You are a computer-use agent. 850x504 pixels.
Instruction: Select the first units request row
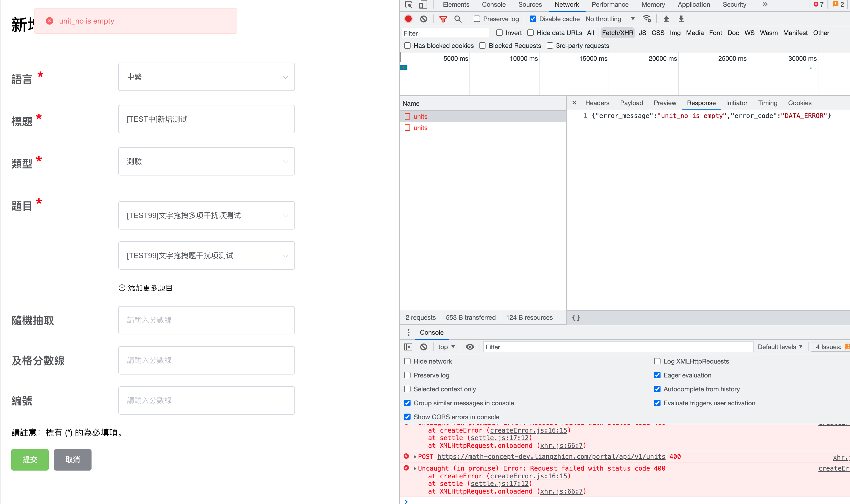pos(483,116)
